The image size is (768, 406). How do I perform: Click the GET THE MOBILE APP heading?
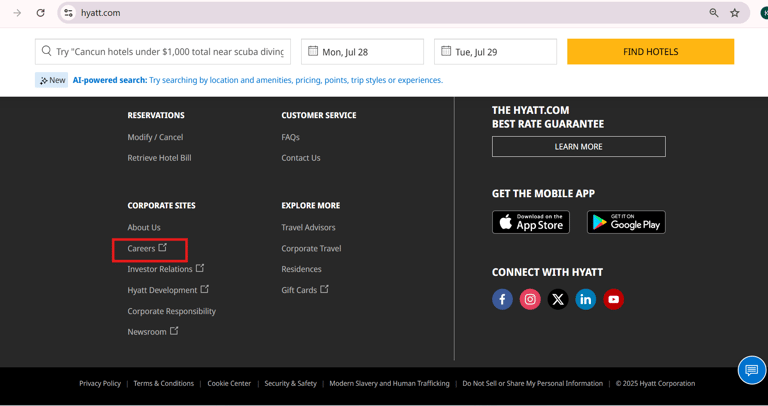click(x=543, y=193)
